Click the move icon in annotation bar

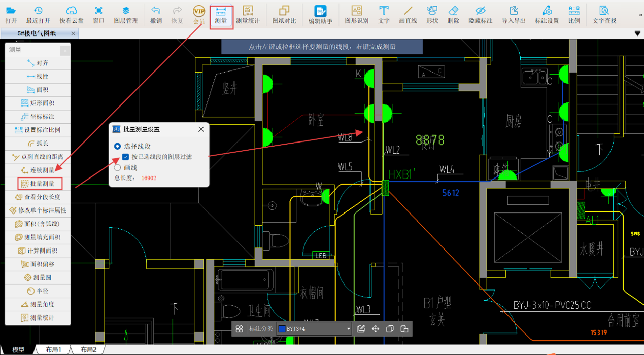(376, 329)
